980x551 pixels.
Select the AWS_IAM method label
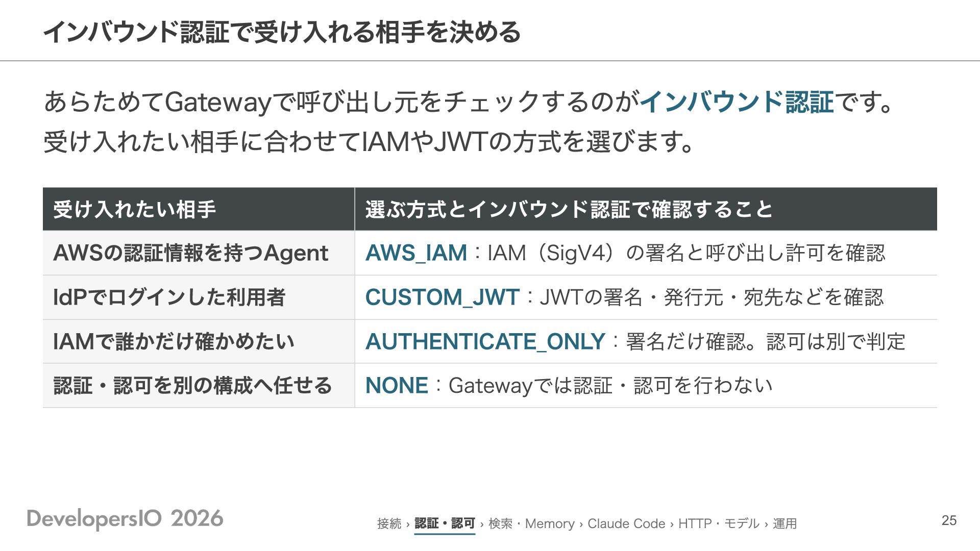click(x=416, y=253)
